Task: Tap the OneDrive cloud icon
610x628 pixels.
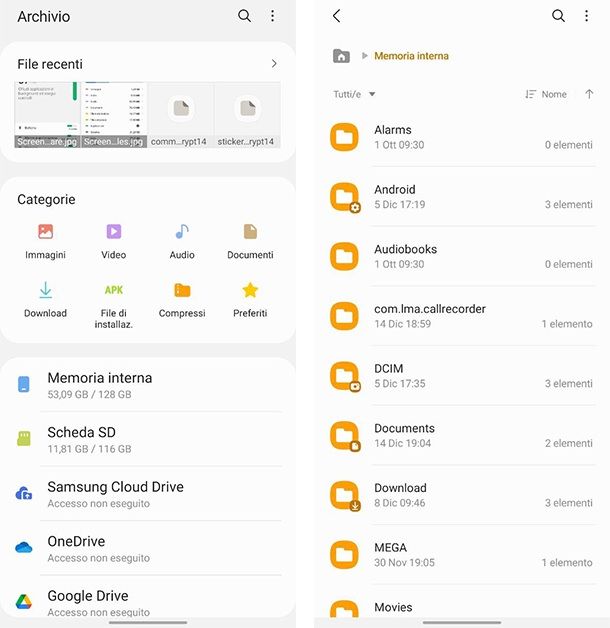Action: tap(24, 547)
